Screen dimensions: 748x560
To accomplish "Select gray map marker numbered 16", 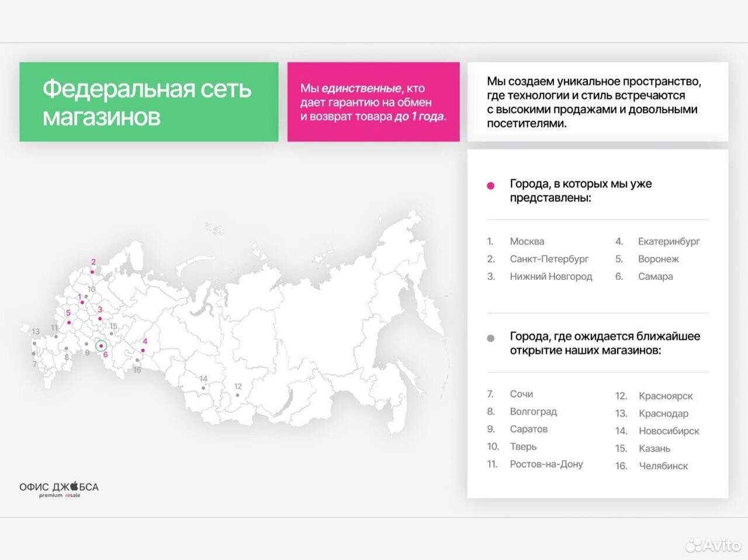I will coord(137,360).
